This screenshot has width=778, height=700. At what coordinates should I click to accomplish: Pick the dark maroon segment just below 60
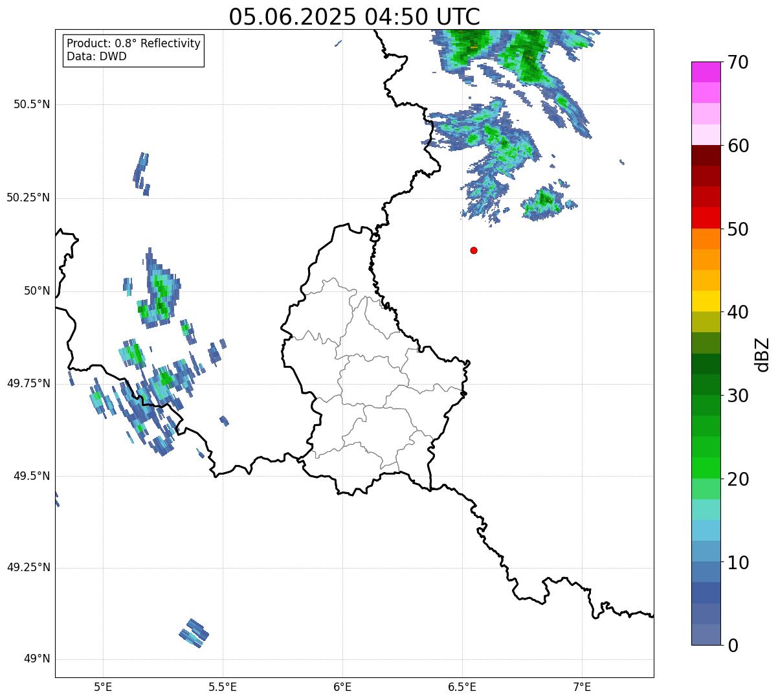click(x=706, y=155)
